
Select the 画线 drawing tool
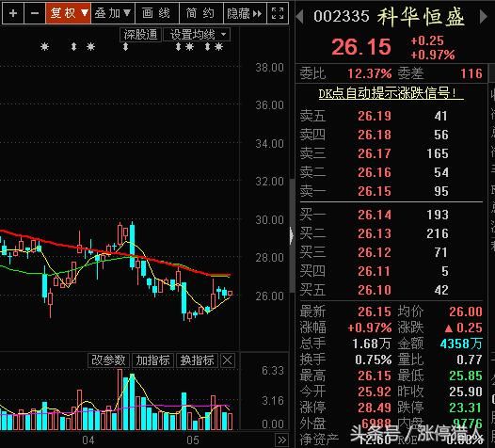coord(157,13)
